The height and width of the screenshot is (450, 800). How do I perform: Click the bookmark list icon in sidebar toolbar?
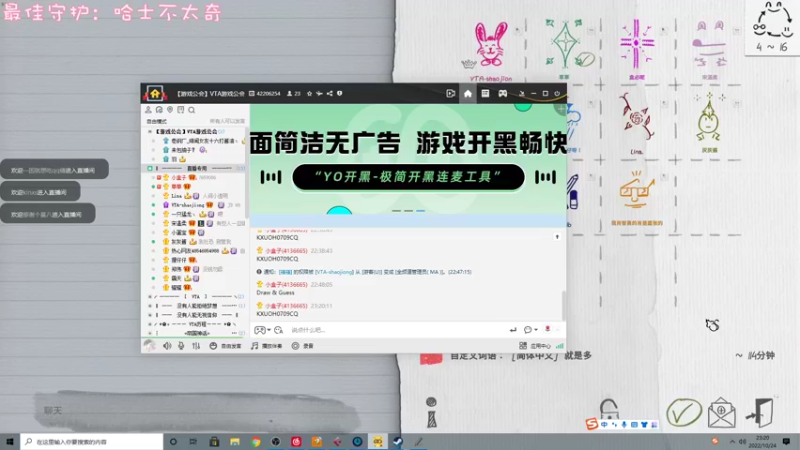coord(181,110)
